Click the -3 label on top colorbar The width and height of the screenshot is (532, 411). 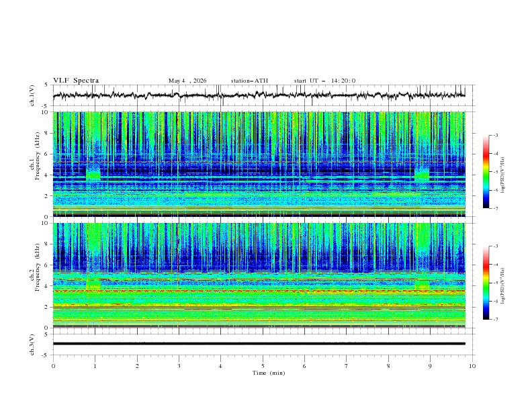[x=496, y=135]
